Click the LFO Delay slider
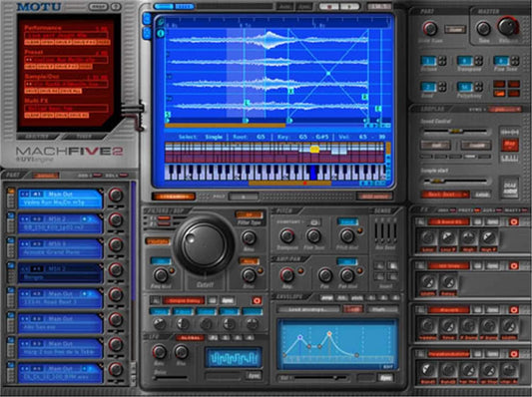This screenshot has width=532, height=397. click(x=171, y=377)
